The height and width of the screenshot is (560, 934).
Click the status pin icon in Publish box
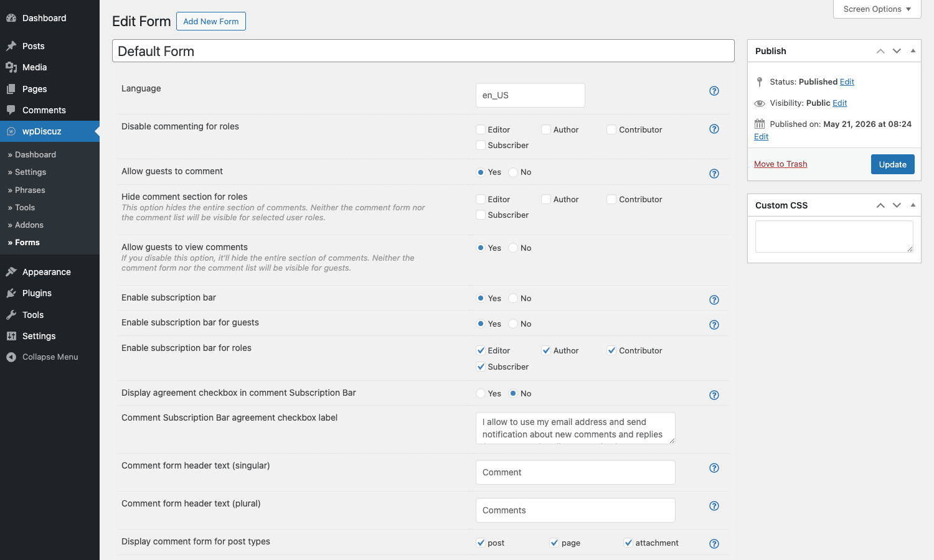tap(760, 82)
